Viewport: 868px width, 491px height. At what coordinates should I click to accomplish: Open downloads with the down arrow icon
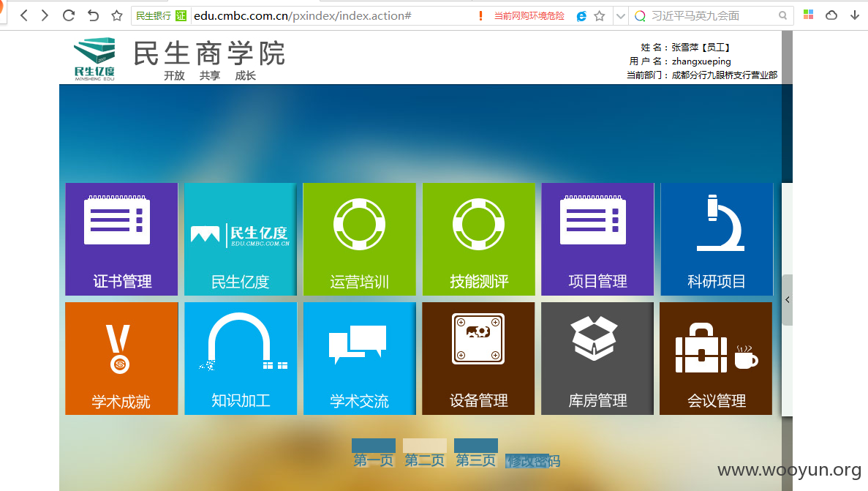[855, 15]
